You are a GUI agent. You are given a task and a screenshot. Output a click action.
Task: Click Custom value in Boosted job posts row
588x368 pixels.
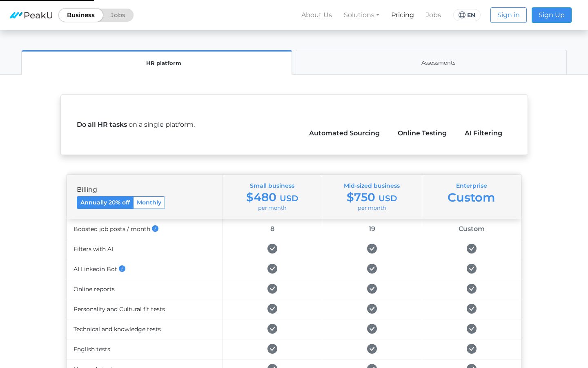point(472,229)
